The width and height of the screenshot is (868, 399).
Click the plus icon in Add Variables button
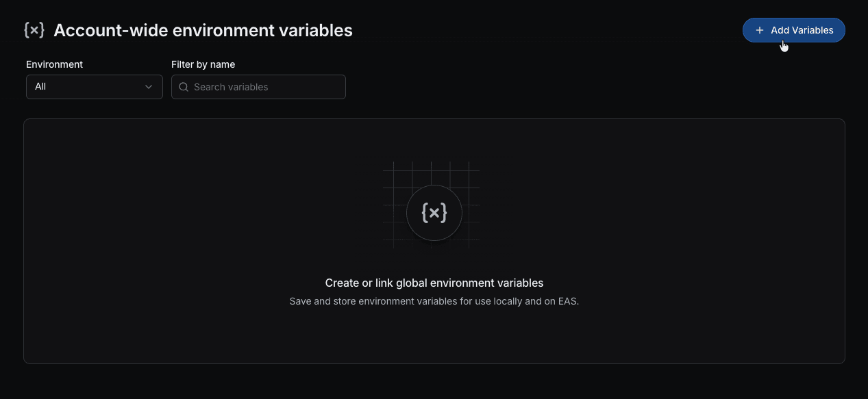[759, 30]
